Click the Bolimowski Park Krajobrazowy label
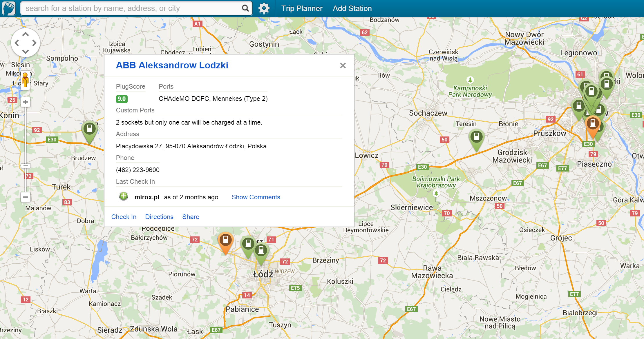The width and height of the screenshot is (644, 339). click(x=436, y=182)
